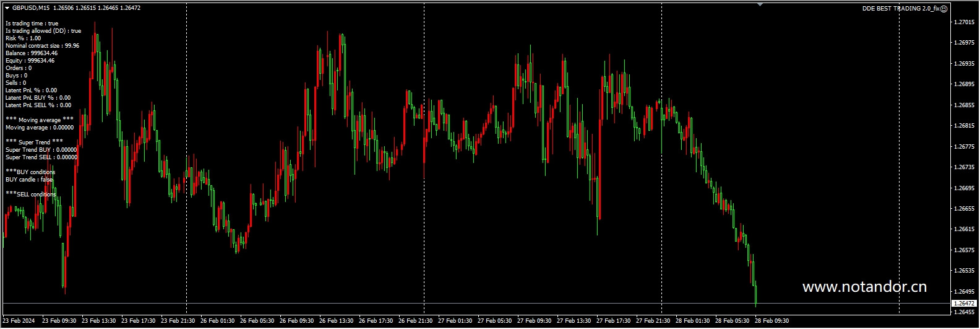980x329 pixels.
Task: Click the 23 Feb 09:30 time label
Action: click(x=59, y=321)
